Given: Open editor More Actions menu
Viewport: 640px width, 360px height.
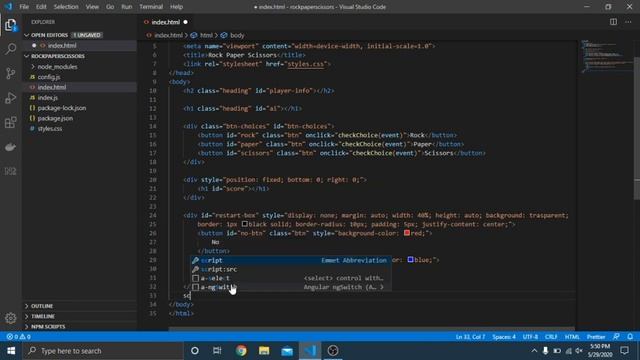Looking at the screenshot, I should (628, 22).
